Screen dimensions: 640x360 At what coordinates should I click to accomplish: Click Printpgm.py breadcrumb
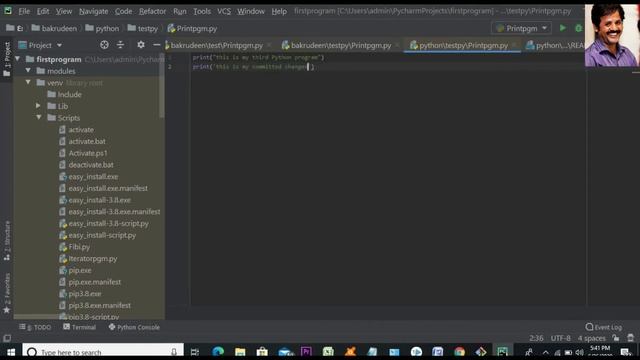pos(192,28)
